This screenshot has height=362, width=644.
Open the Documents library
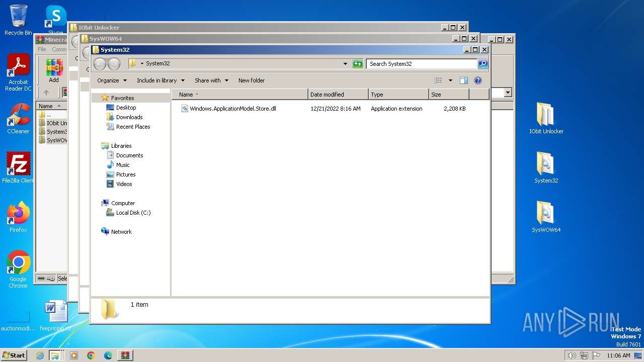[129, 155]
